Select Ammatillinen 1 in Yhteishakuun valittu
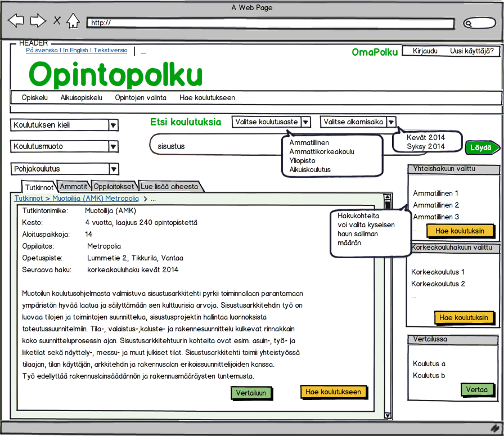The width and height of the screenshot is (504, 436). [x=435, y=193]
